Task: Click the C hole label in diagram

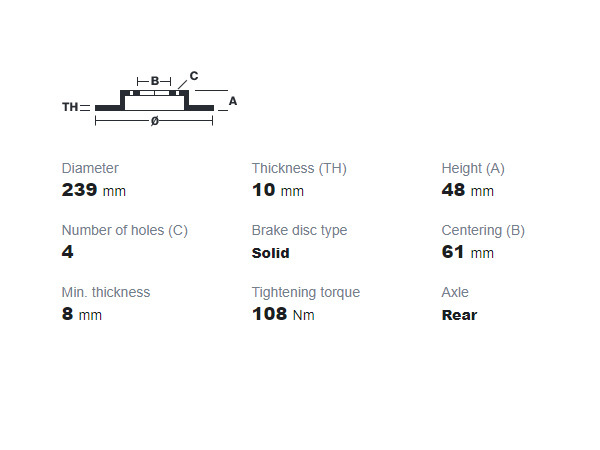Action: coord(194,76)
